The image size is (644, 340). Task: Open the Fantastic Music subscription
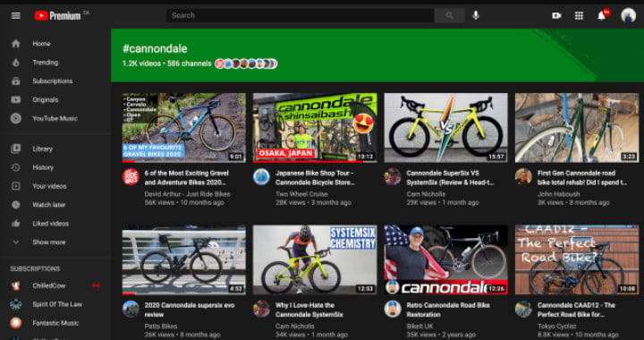[x=55, y=323]
